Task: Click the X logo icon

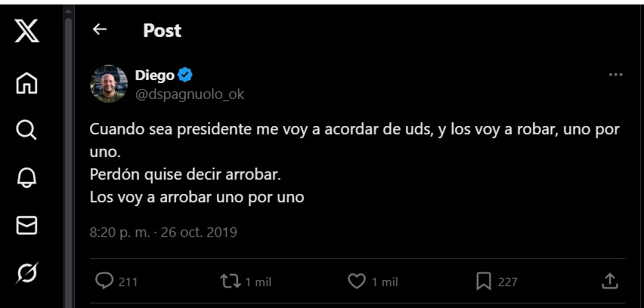Action: click(x=26, y=32)
